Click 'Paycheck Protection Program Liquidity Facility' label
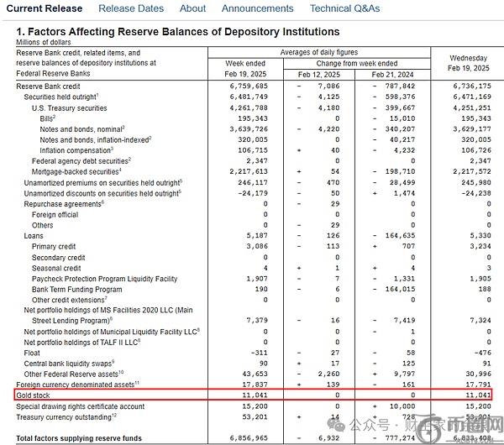 (104, 279)
